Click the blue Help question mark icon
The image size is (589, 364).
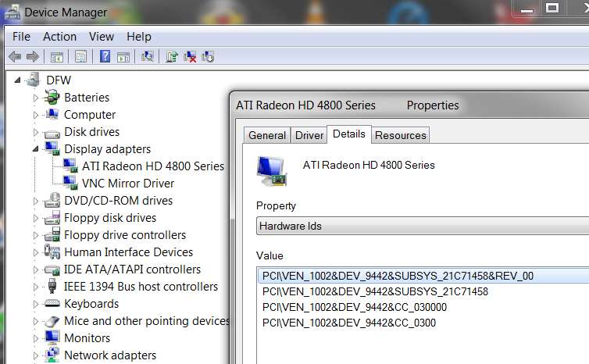(105, 57)
